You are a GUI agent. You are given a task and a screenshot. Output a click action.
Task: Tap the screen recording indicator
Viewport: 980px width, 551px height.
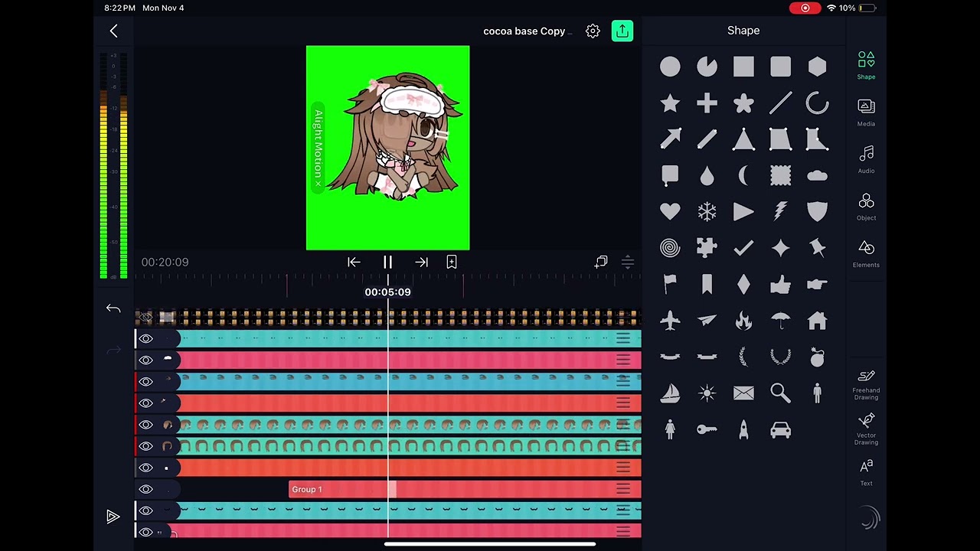[805, 8]
